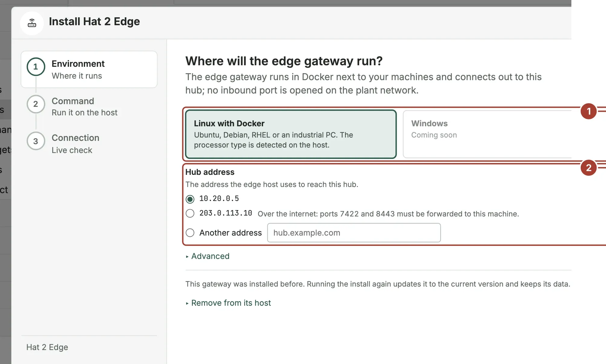This screenshot has height=364, width=606.
Task: Click 'The address the edge host uses' description
Action: click(x=272, y=185)
